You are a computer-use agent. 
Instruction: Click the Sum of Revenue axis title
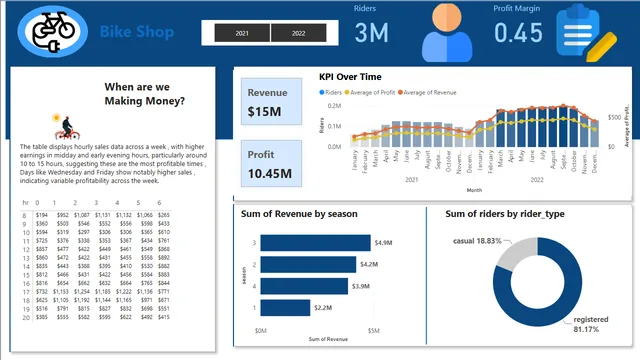pos(328,339)
